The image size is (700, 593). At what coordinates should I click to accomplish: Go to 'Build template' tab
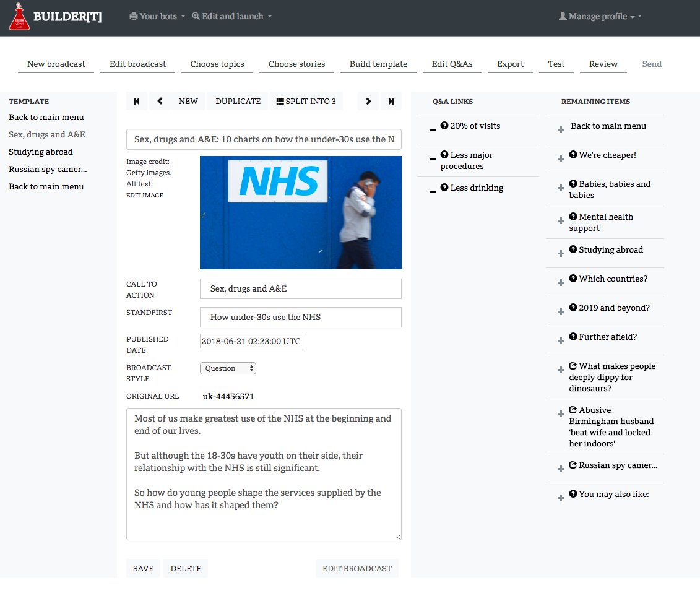[378, 64]
